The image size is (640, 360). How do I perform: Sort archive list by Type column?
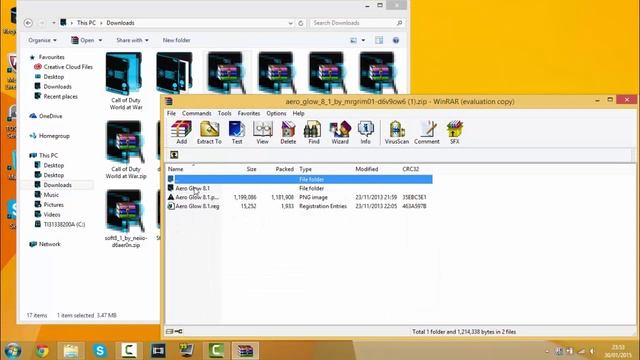pyautogui.click(x=305, y=169)
